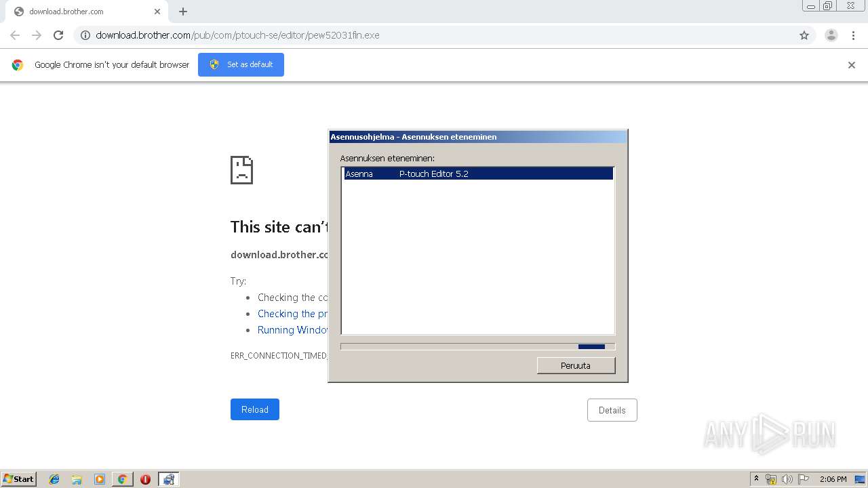Click the taskbar clock showing 2:06 PM
Image resolution: width=868 pixels, height=488 pixels.
point(833,479)
